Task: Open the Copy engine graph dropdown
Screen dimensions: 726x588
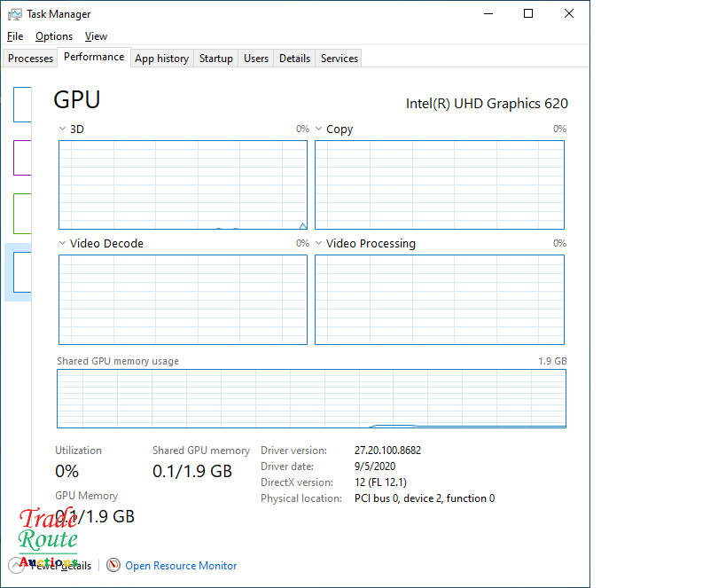Action: coord(319,129)
